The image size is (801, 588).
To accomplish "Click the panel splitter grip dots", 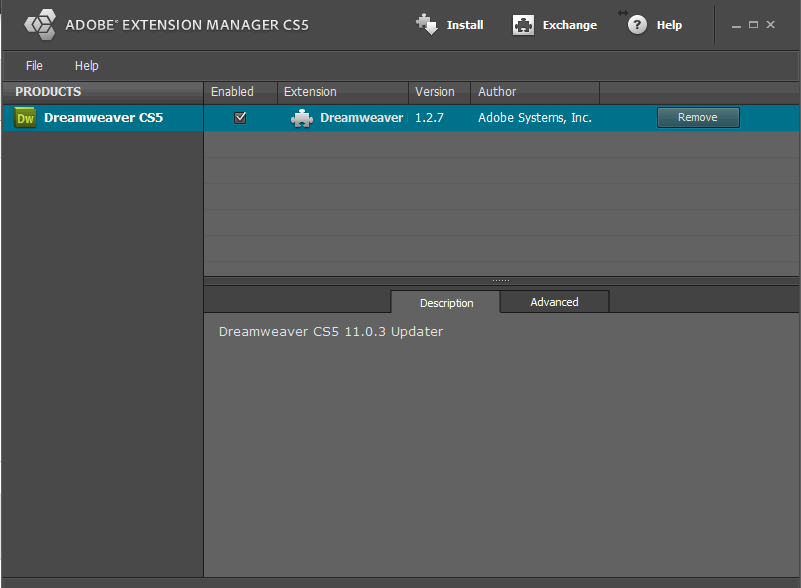I will (501, 280).
